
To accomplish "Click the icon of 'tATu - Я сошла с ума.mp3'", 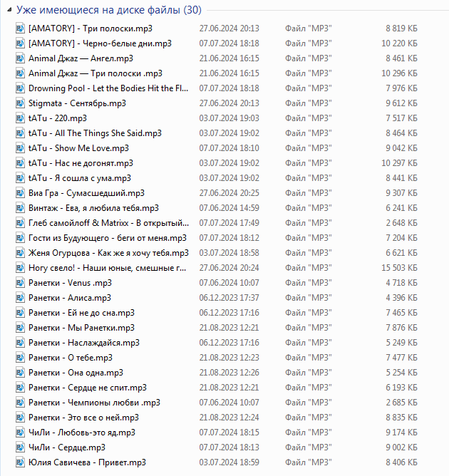I will point(20,178).
